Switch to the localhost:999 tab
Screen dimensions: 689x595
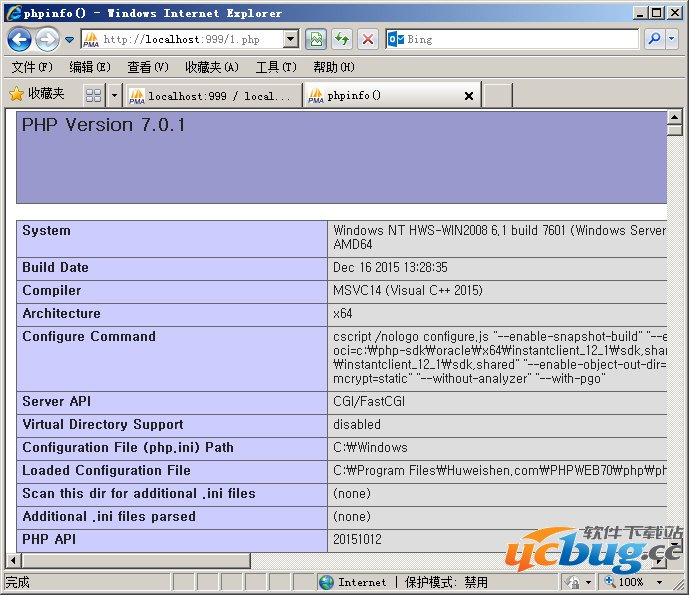coord(212,96)
